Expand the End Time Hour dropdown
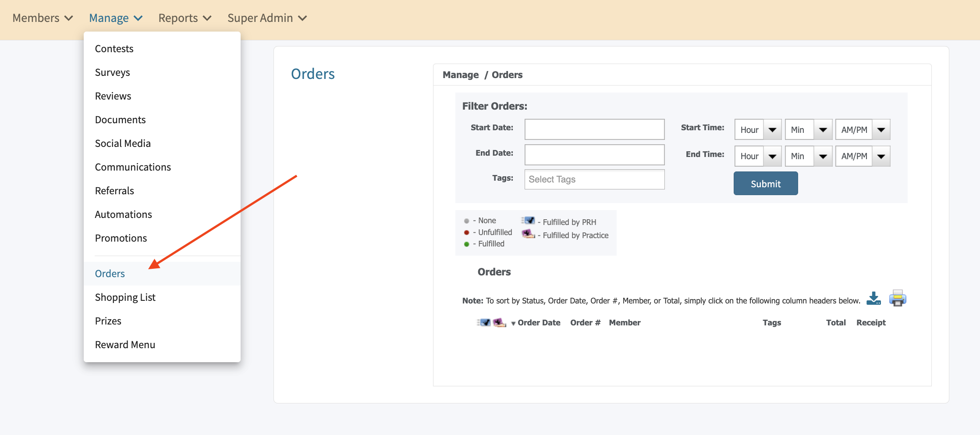Viewport: 980px width, 435px height. pyautogui.click(x=758, y=156)
